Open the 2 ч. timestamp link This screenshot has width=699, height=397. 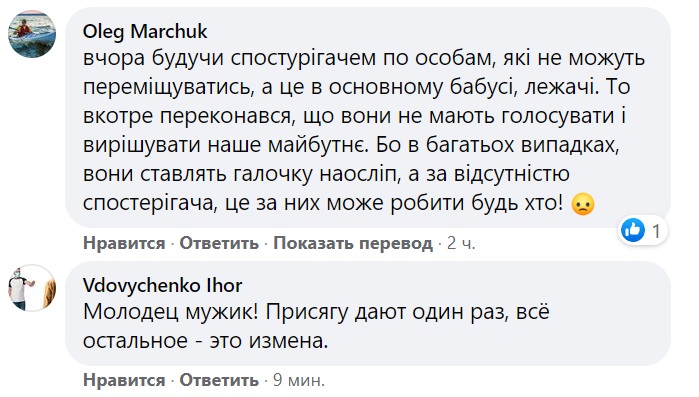point(461,243)
